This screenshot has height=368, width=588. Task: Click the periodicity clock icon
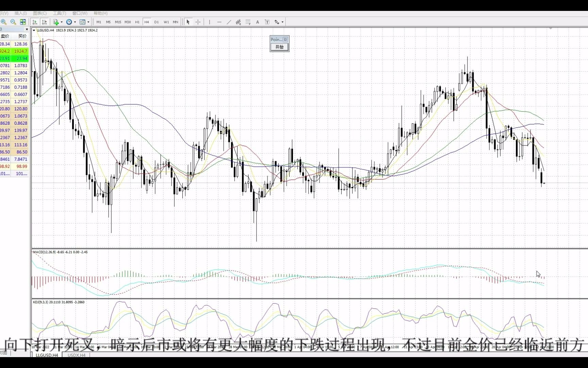tap(69, 22)
